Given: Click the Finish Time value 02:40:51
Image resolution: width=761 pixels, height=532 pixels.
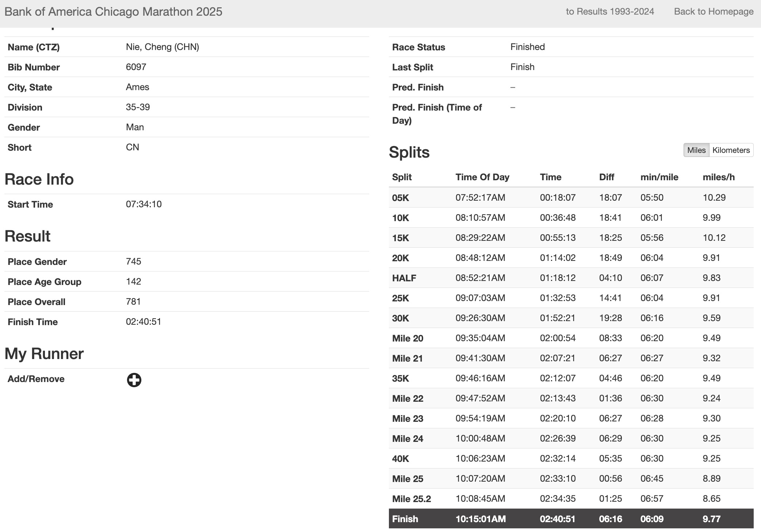Looking at the screenshot, I should (x=144, y=321).
